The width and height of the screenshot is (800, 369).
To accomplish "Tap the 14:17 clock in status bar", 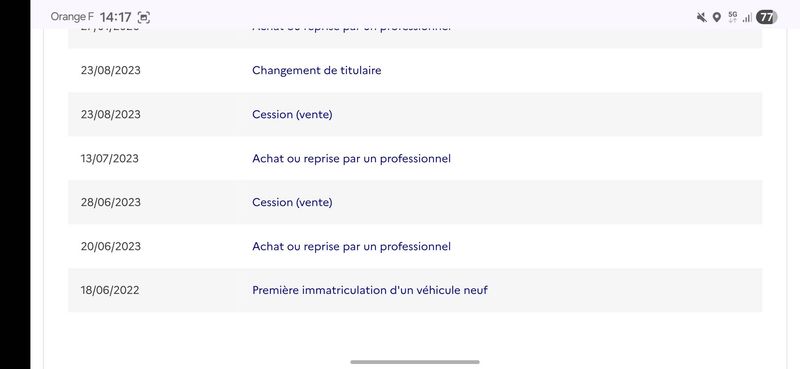I will point(116,17).
